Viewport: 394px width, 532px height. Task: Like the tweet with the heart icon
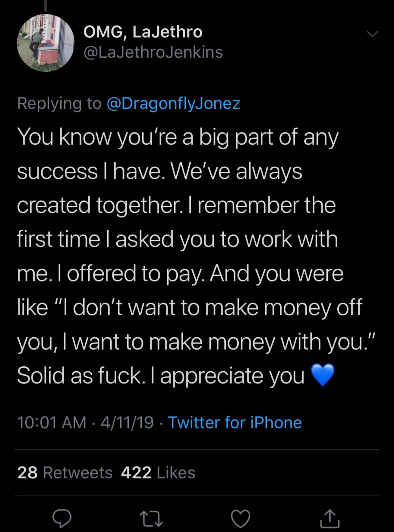pos(240,519)
